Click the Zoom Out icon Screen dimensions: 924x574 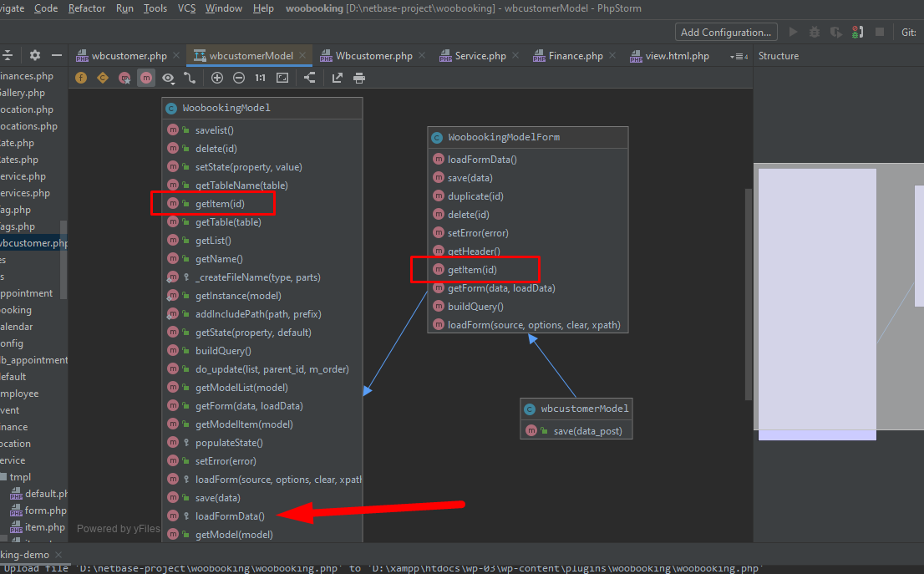point(239,78)
